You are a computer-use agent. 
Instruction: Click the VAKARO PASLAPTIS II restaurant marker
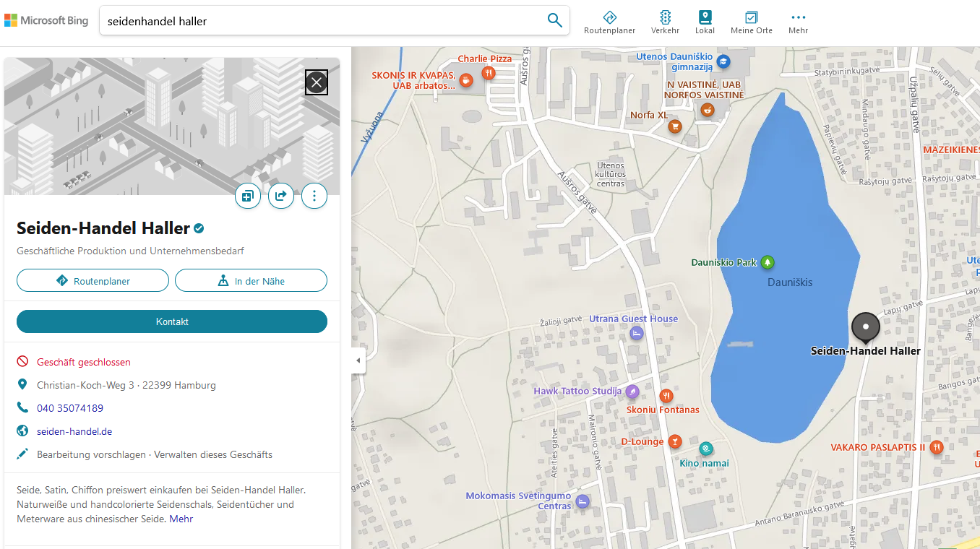point(937,447)
